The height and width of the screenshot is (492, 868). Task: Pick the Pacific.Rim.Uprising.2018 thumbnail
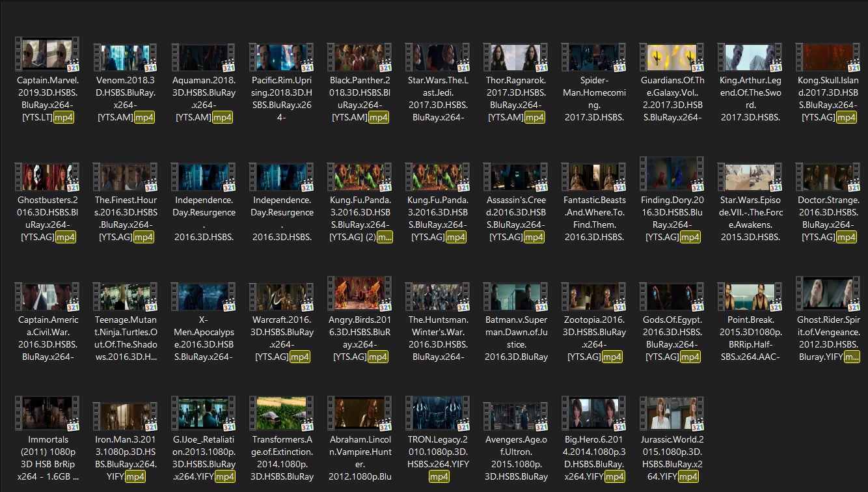click(281, 57)
